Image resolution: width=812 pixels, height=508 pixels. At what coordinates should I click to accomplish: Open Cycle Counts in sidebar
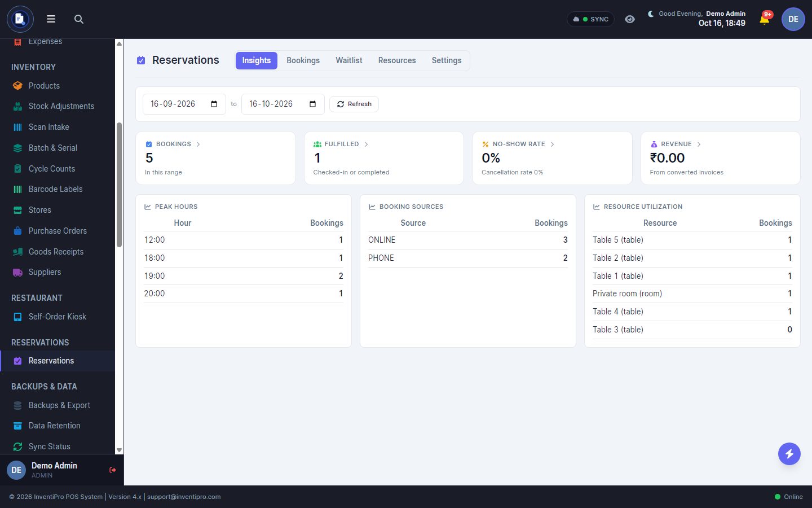click(58, 169)
